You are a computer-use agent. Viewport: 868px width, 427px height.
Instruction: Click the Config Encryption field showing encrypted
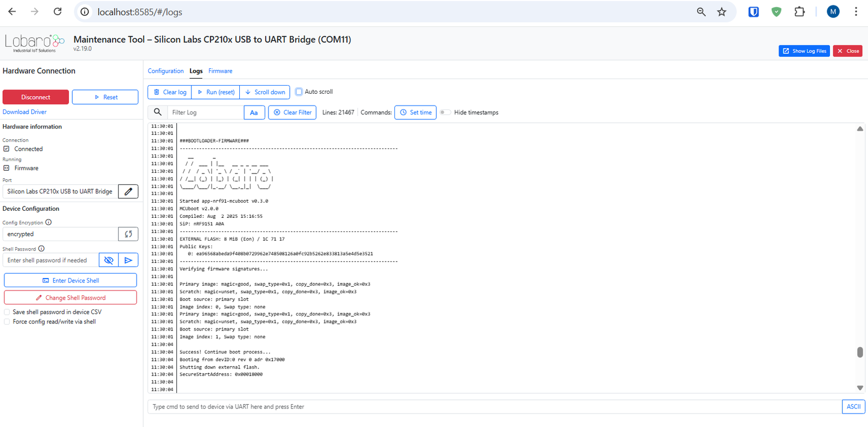point(61,234)
